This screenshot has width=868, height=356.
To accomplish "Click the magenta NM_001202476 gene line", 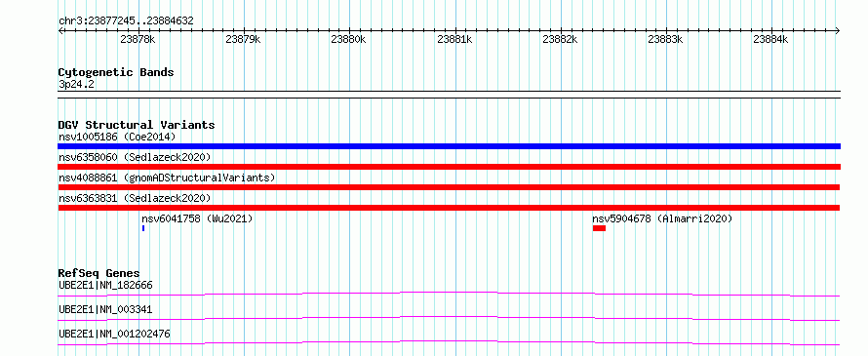I will click(449, 342).
